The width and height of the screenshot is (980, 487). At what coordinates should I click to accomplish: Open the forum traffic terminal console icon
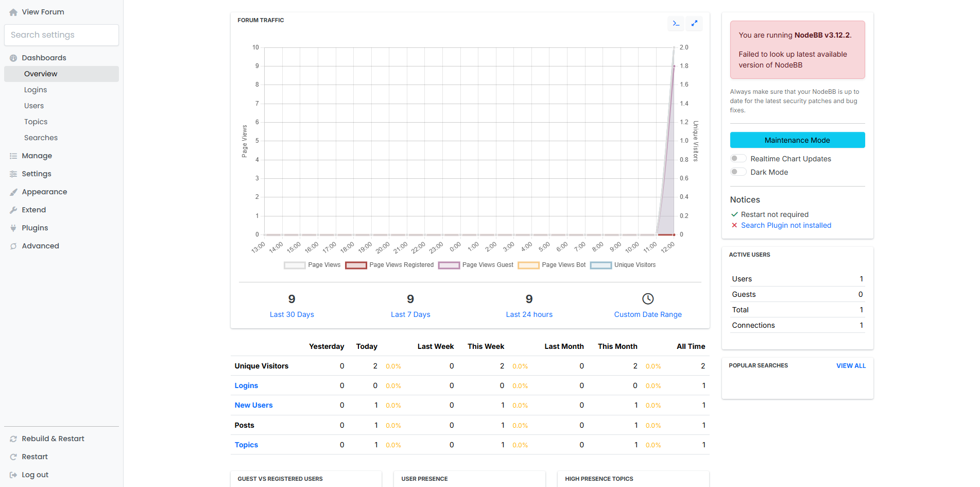point(676,23)
